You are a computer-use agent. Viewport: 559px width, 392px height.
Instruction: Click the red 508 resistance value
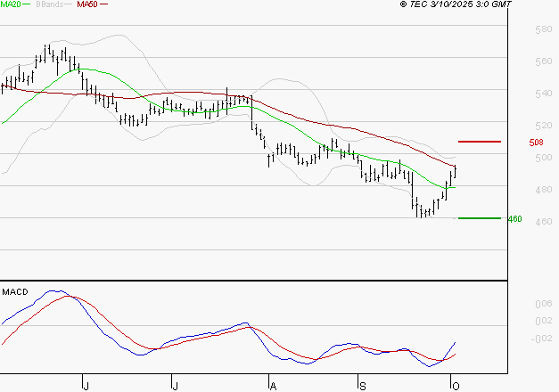click(536, 143)
